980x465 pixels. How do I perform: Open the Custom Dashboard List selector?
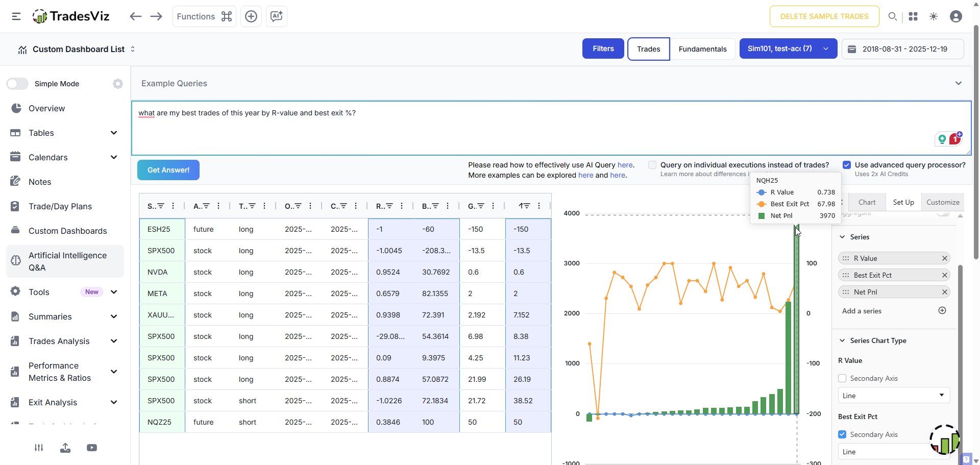coord(77,49)
